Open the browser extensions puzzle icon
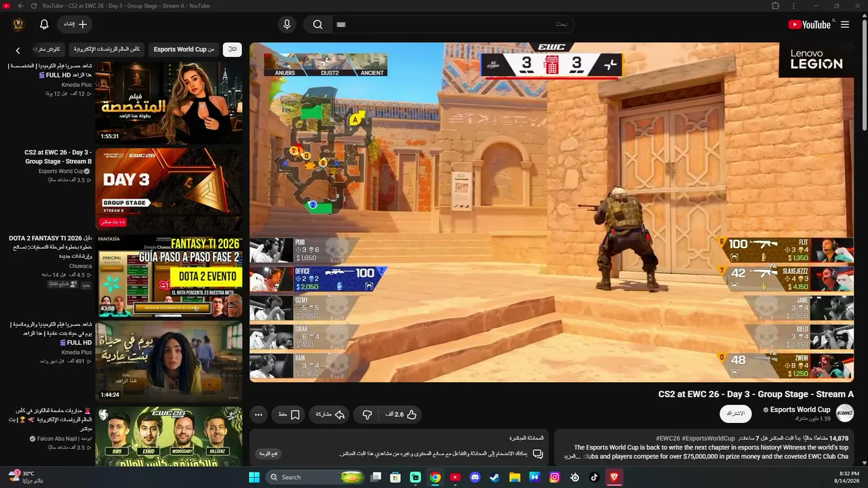This screenshot has width=868, height=488. [x=776, y=6]
